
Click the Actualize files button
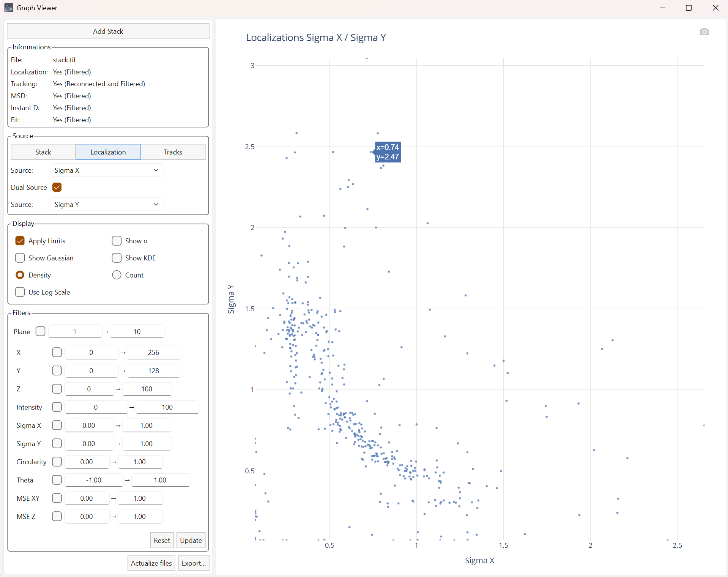pos(151,563)
